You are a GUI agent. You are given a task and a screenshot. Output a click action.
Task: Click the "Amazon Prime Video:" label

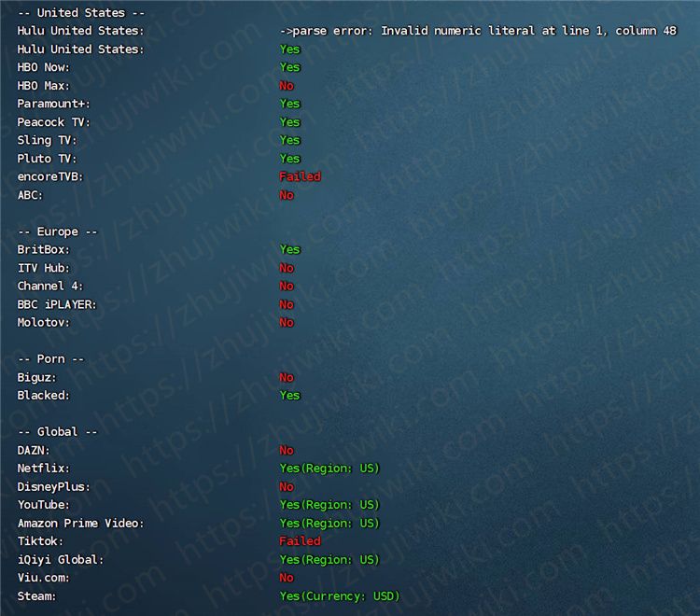coord(81,524)
